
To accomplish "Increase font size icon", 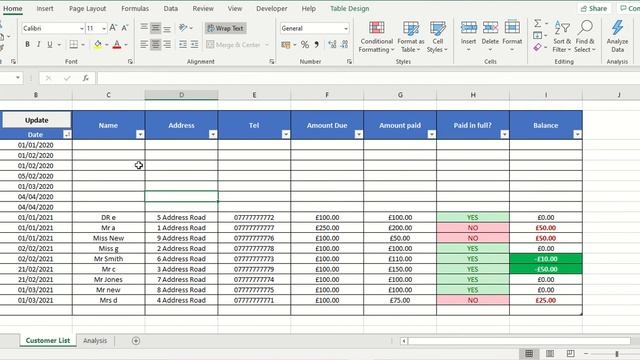I will coord(113,28).
